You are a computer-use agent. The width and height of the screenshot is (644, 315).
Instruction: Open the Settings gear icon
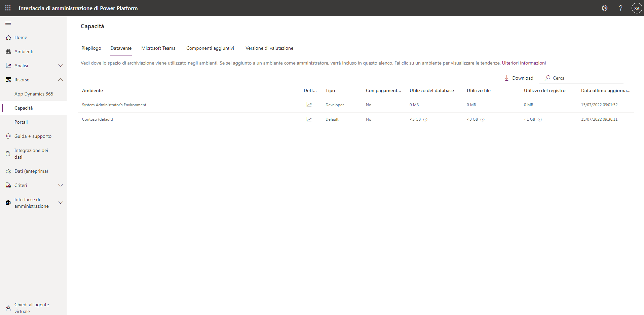click(x=605, y=8)
